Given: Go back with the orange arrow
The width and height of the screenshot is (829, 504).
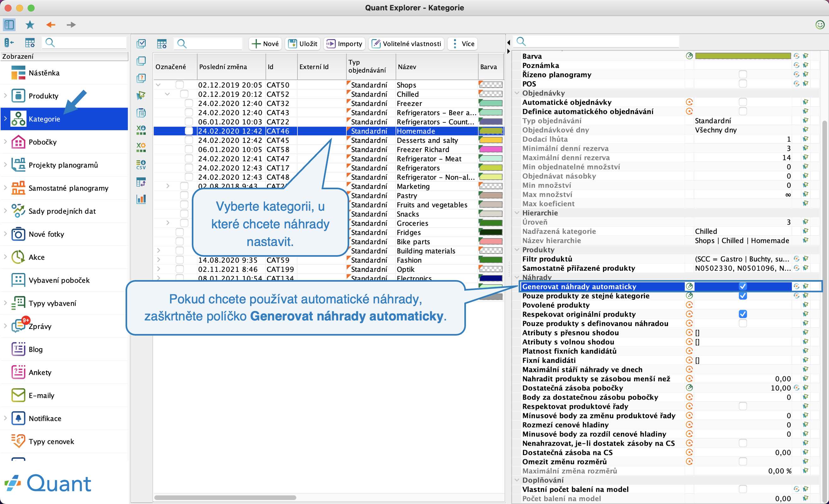Looking at the screenshot, I should [51, 25].
